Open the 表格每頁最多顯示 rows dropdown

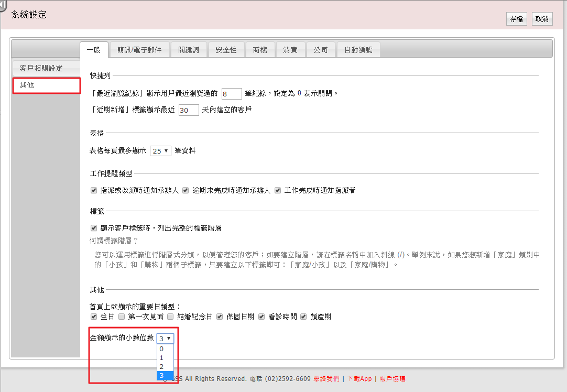(160, 151)
